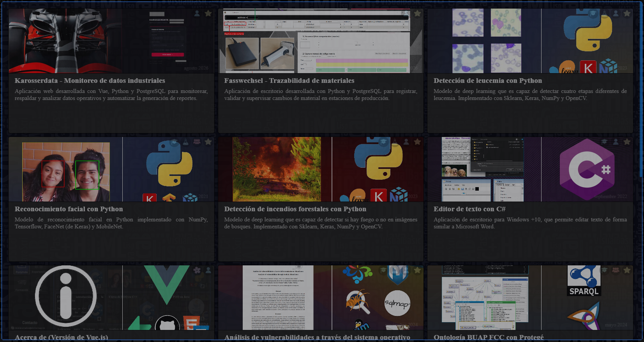
Task: Click the 'agosto 2026' date on Karosserdata card
Action: pyautogui.click(x=196, y=68)
